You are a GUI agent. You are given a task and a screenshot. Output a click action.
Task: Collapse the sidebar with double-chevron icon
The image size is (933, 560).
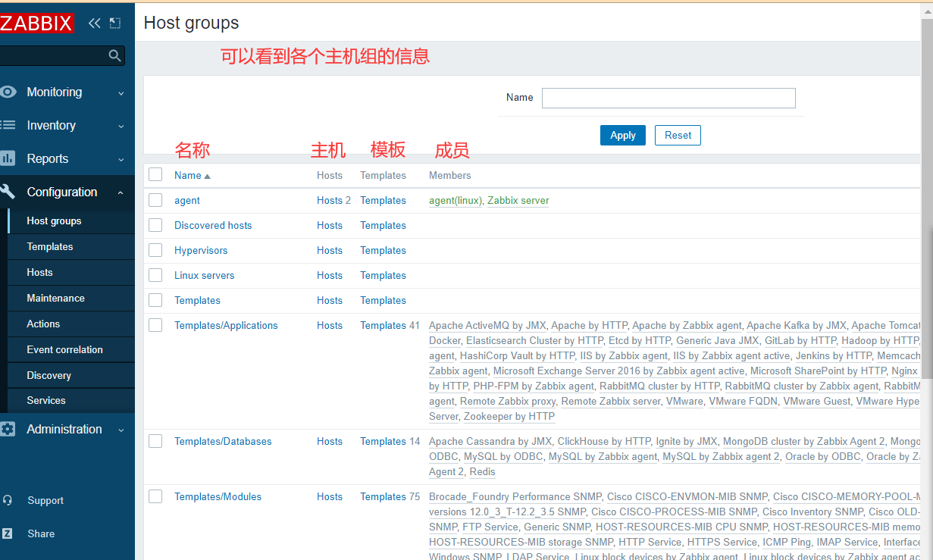[x=94, y=23]
